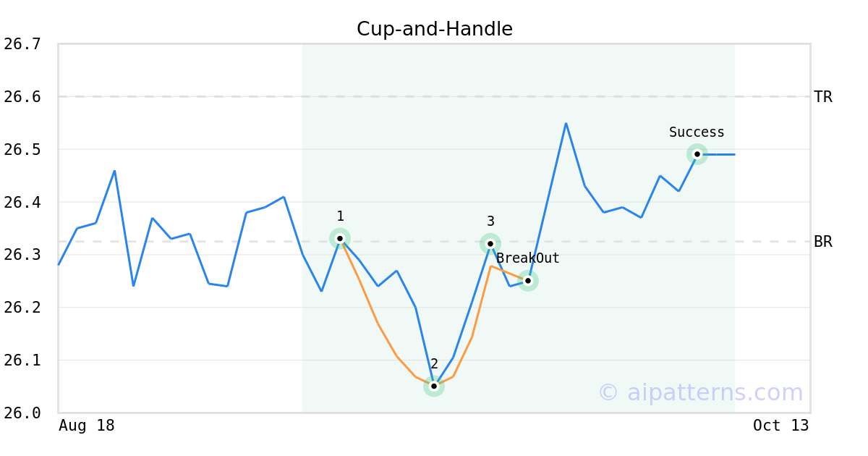This screenshot has width=868, height=456.
Task: Select the Success marker dot
Action: click(x=697, y=154)
